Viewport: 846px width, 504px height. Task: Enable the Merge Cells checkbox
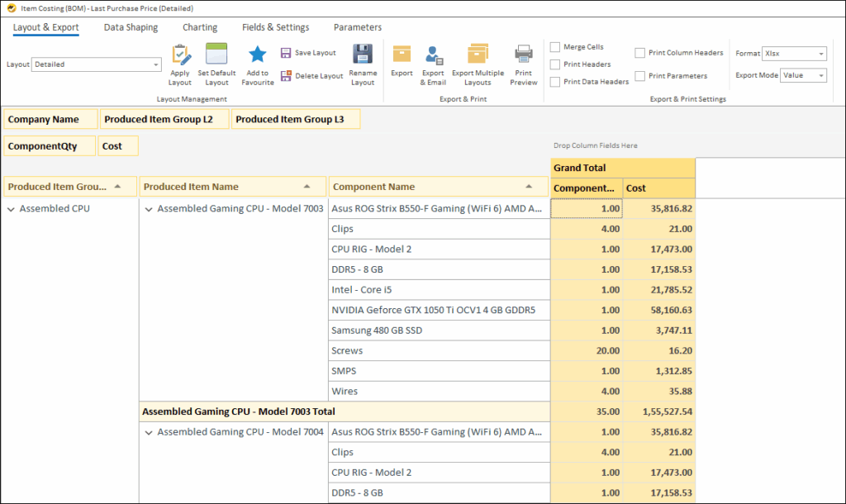click(555, 47)
